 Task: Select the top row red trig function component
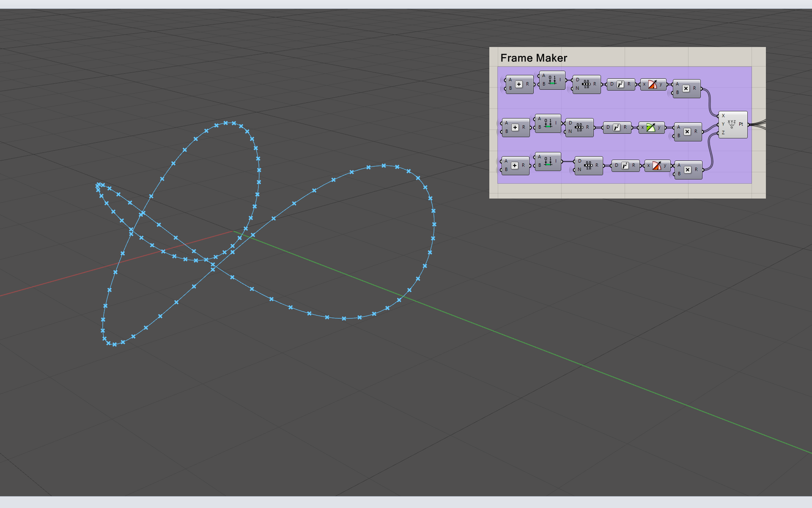click(653, 84)
